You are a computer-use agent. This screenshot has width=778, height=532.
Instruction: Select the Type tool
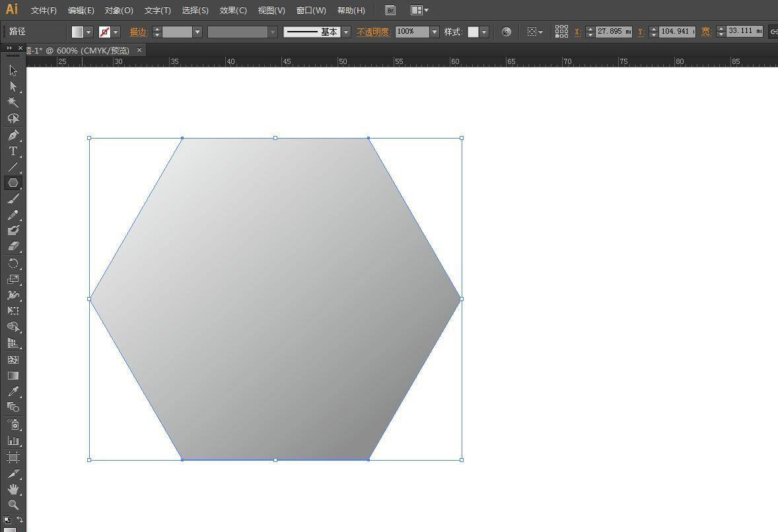[12, 150]
